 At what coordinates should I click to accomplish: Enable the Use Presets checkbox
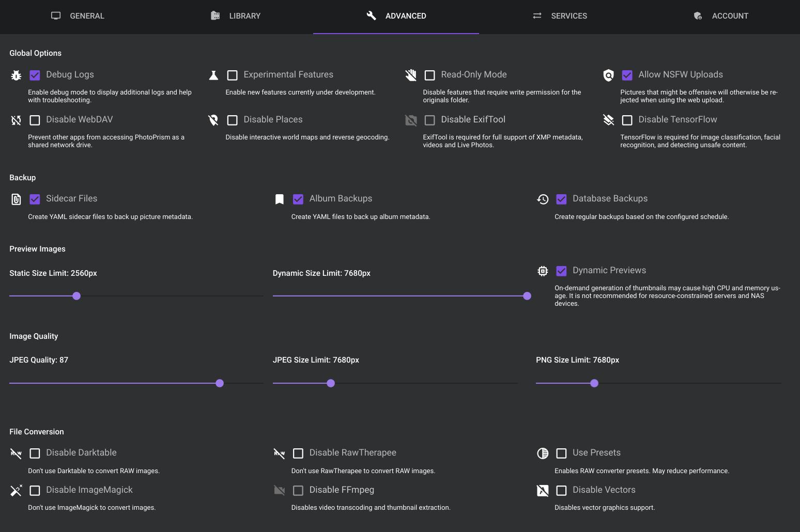(x=561, y=453)
